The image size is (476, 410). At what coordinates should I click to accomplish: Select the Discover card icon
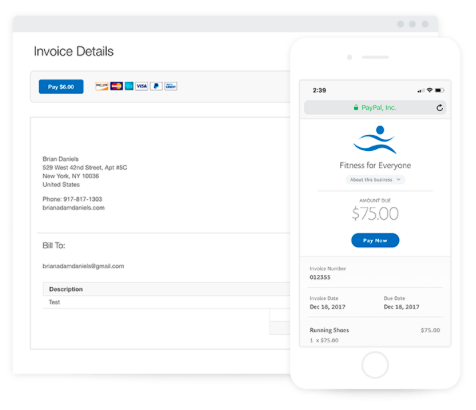tap(102, 86)
